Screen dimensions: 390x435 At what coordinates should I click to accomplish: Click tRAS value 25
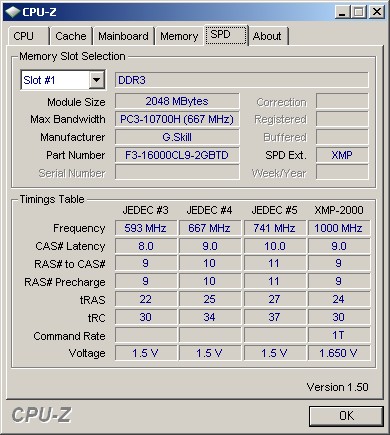(210, 299)
